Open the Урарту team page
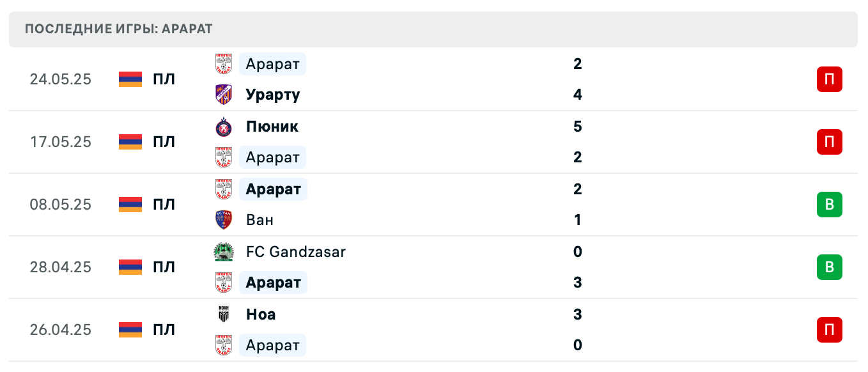The image size is (868, 372). 272,95
